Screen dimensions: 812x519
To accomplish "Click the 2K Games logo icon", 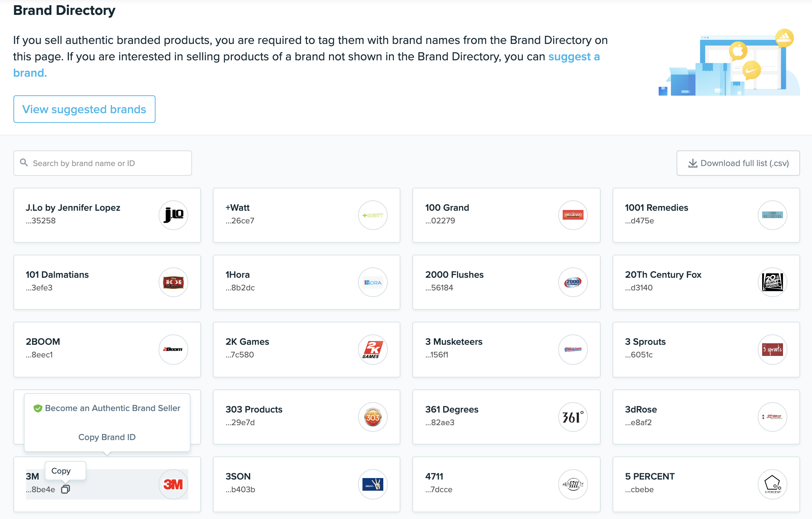I will coord(373,349).
